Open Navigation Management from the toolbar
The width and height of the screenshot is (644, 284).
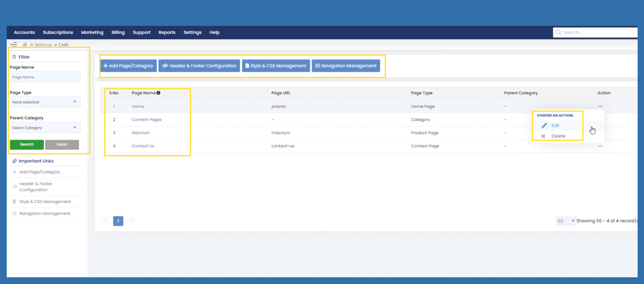click(x=346, y=66)
